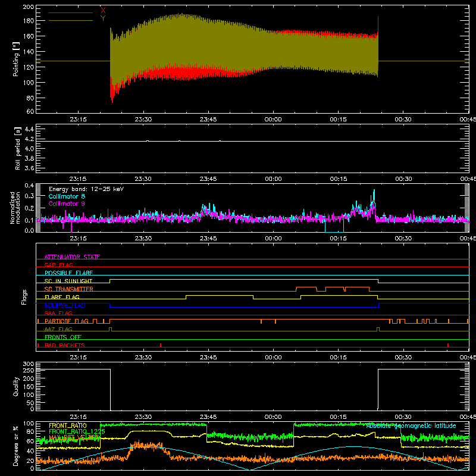The image size is (476, 476).
Task: Click the '300' tick on Quality axis
Action: 29,364
